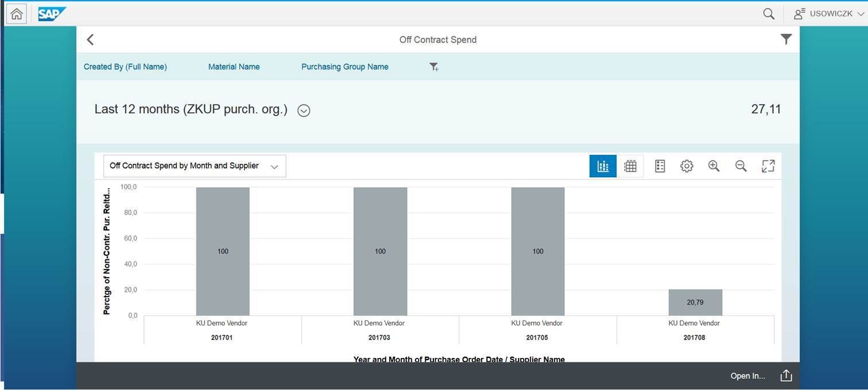This screenshot has width=868, height=390.
Task: Expand the chart to full screen
Action: click(768, 166)
